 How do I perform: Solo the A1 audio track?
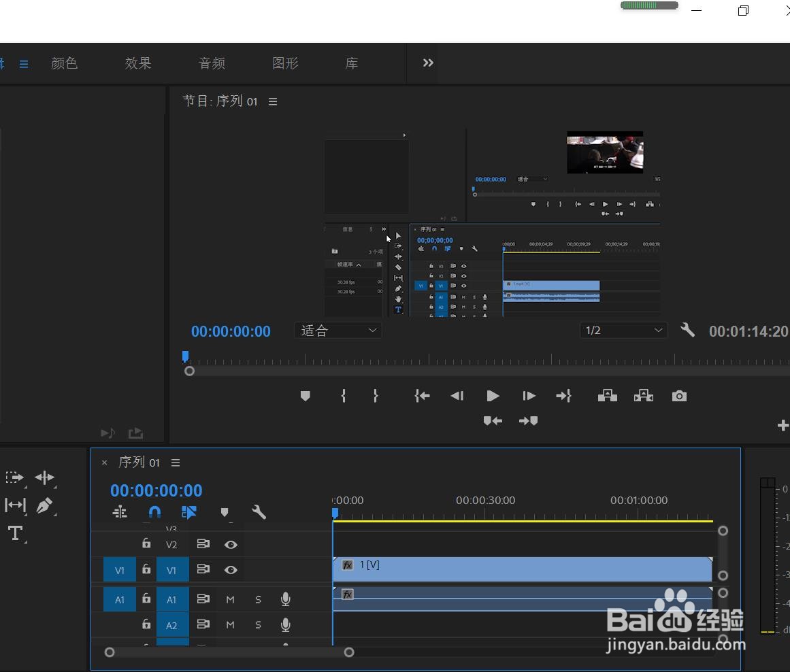tap(258, 599)
